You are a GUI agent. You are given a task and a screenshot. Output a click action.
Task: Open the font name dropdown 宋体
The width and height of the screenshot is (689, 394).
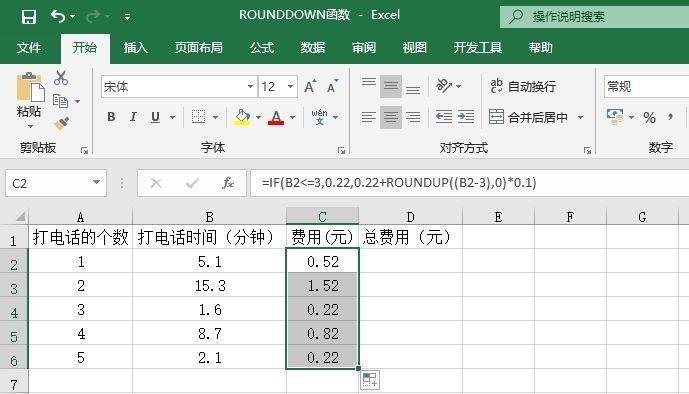(x=250, y=87)
